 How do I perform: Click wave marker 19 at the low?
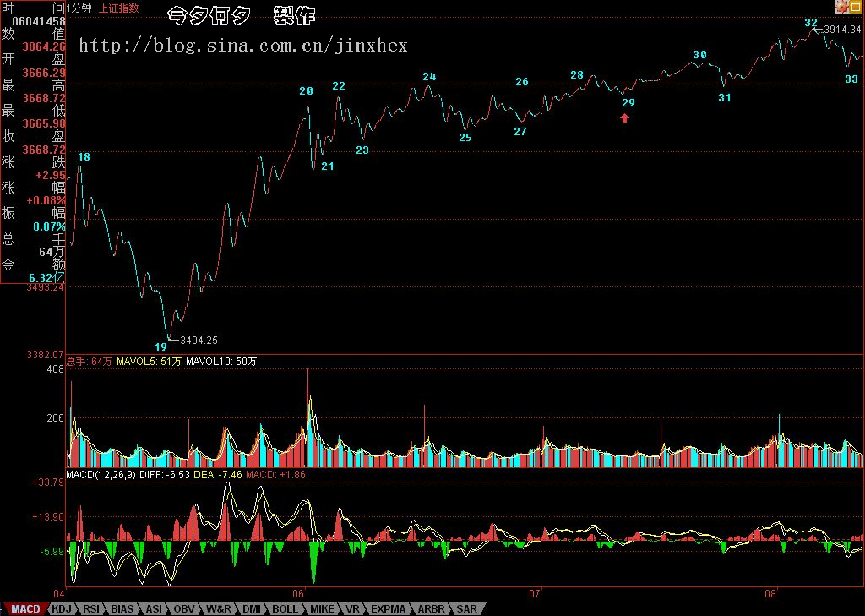tap(160, 346)
